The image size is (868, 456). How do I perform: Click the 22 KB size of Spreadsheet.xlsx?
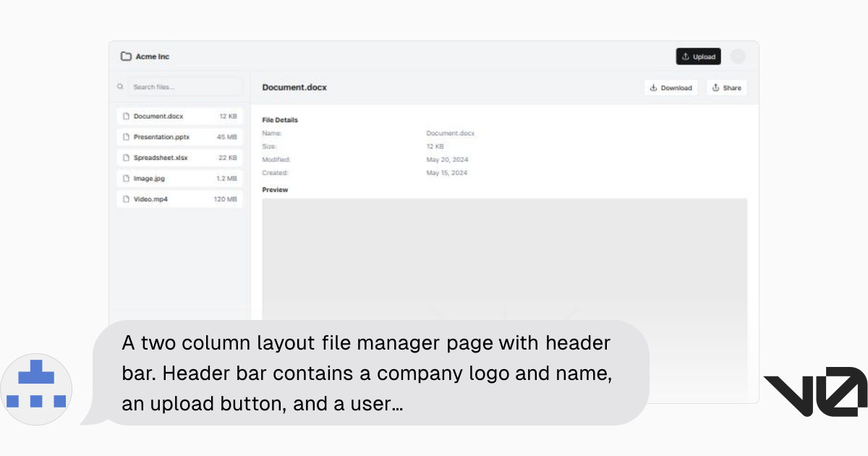pos(227,158)
